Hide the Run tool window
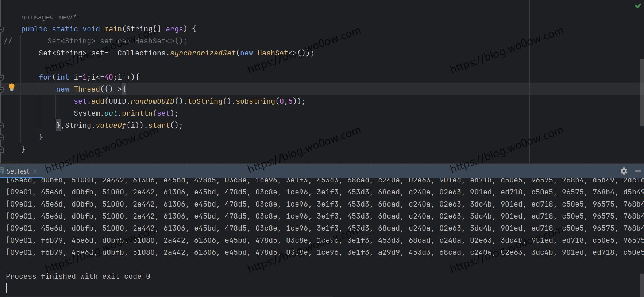 [638, 171]
